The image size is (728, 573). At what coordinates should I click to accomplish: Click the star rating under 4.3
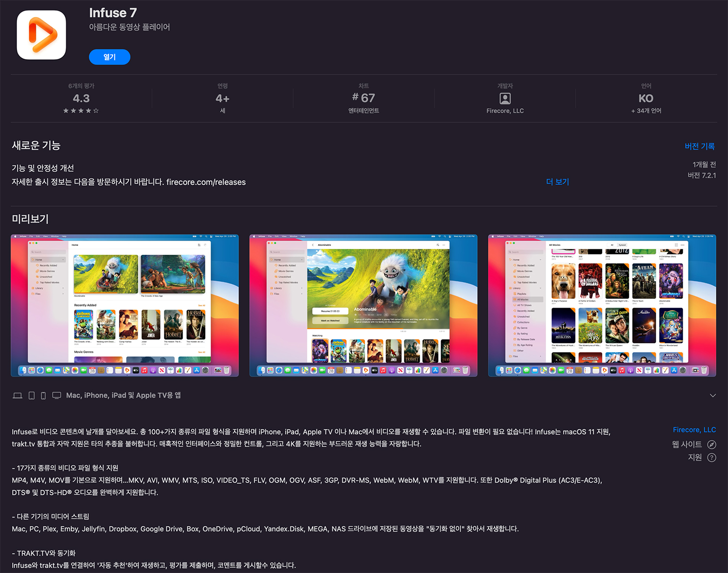pos(81,111)
